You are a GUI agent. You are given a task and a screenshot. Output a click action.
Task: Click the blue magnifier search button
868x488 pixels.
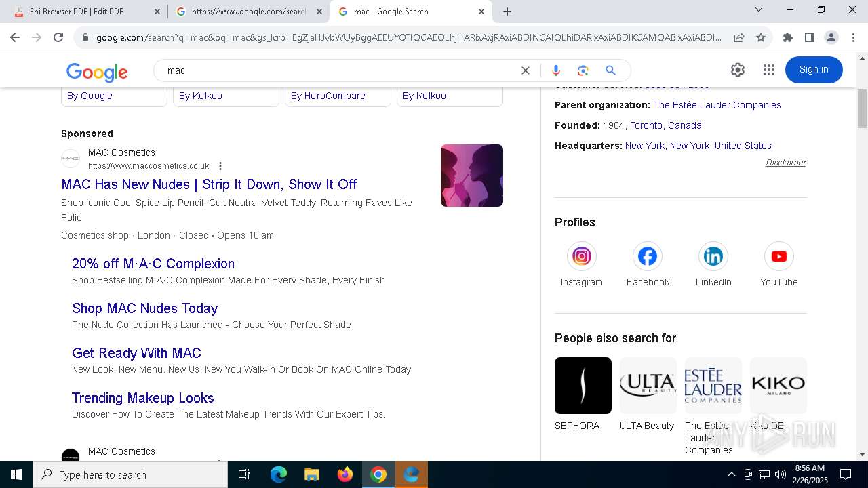610,70
